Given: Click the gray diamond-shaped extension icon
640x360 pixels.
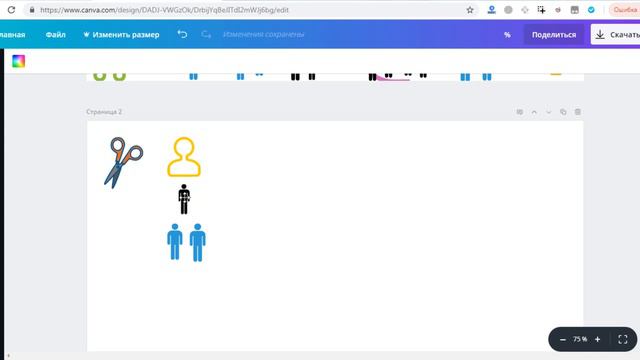Looking at the screenshot, I should tap(525, 10).
